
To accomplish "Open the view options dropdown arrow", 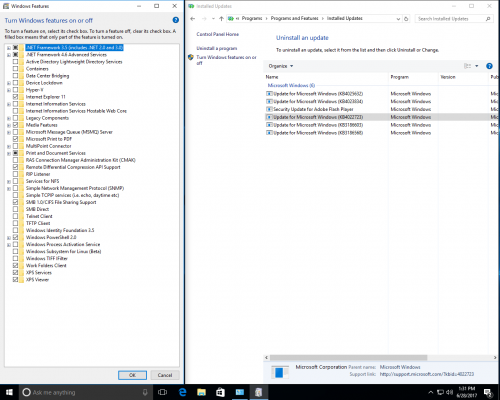I will (477, 66).
